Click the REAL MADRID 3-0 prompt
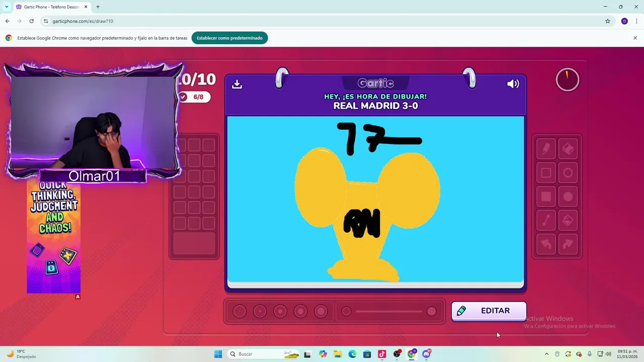Screen dimensions: 644x362 point(375,106)
